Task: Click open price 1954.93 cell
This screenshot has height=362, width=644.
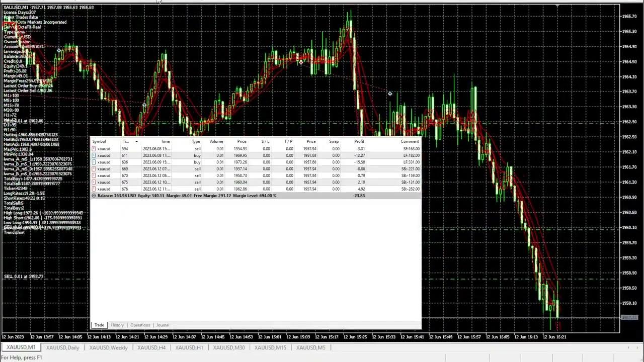Action: (240, 149)
